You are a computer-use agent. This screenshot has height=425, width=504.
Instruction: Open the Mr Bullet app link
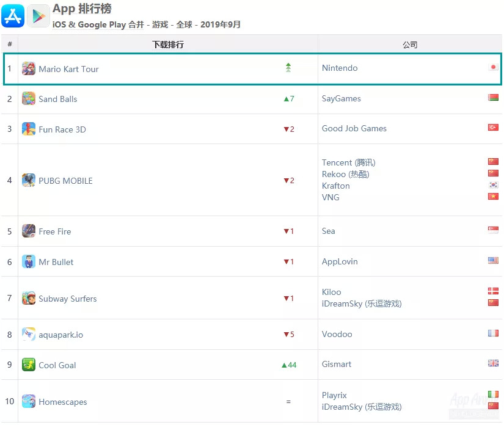[56, 262]
